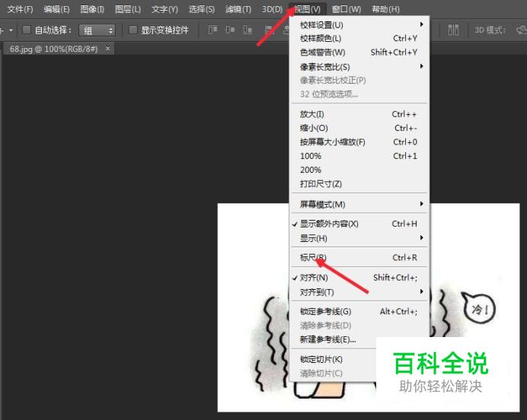527x420 pixels.
Task: Choose 放大(I) to zoom in
Action: (x=359, y=114)
